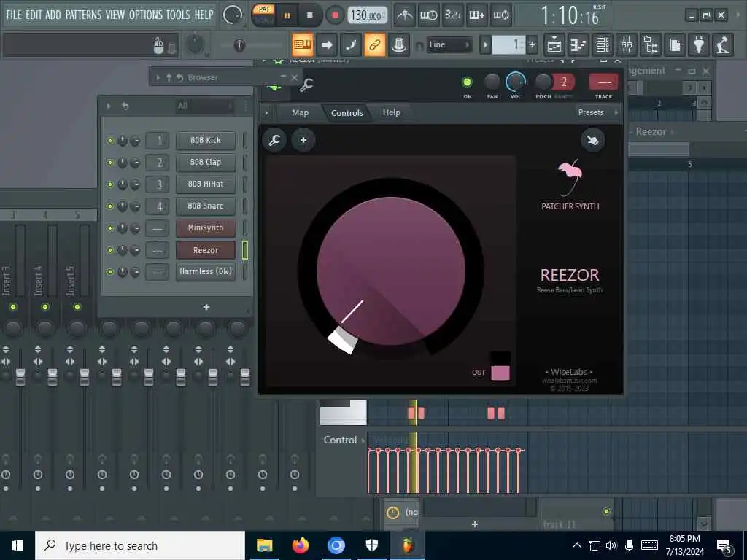
Task: Click the round plus icon in Reezor
Action: (x=303, y=140)
